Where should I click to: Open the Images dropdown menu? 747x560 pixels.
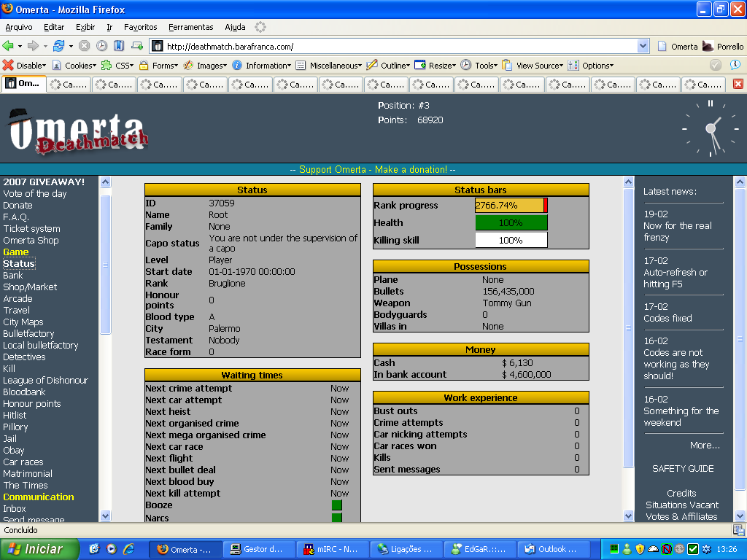coord(205,65)
